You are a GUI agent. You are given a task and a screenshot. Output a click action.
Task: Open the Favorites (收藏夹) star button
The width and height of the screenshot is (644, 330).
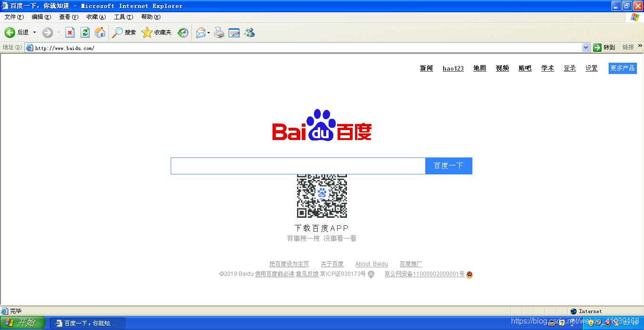click(x=157, y=33)
